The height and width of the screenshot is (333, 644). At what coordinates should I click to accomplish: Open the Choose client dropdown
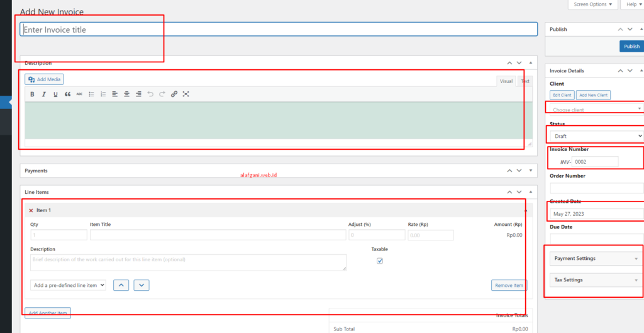pyautogui.click(x=594, y=110)
